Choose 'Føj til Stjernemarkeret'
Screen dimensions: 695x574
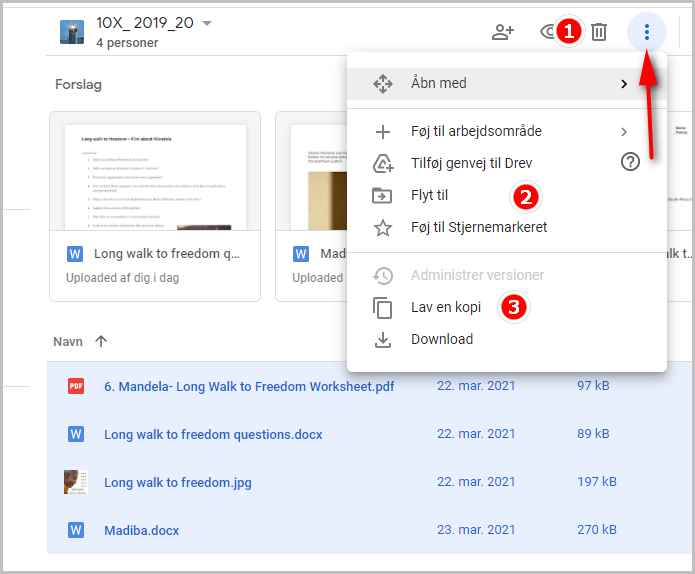507,227
